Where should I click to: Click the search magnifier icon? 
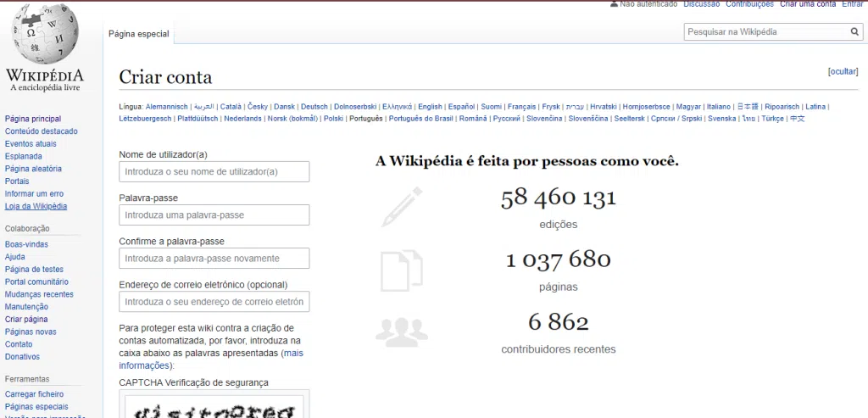(x=854, y=32)
